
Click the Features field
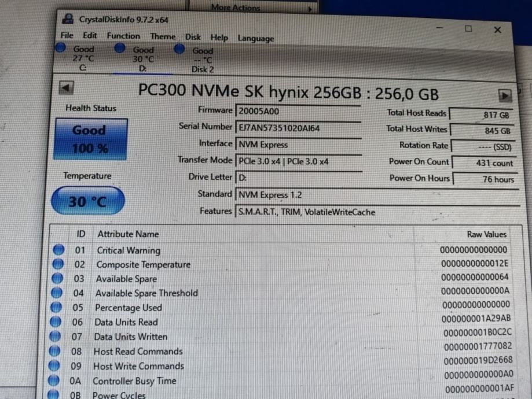coord(377,212)
